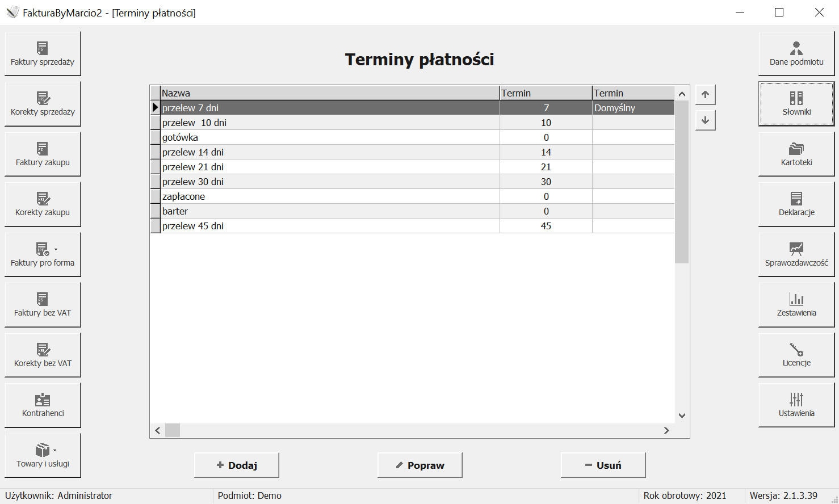Select row 'przelew 10 dni'

[x=412, y=123]
